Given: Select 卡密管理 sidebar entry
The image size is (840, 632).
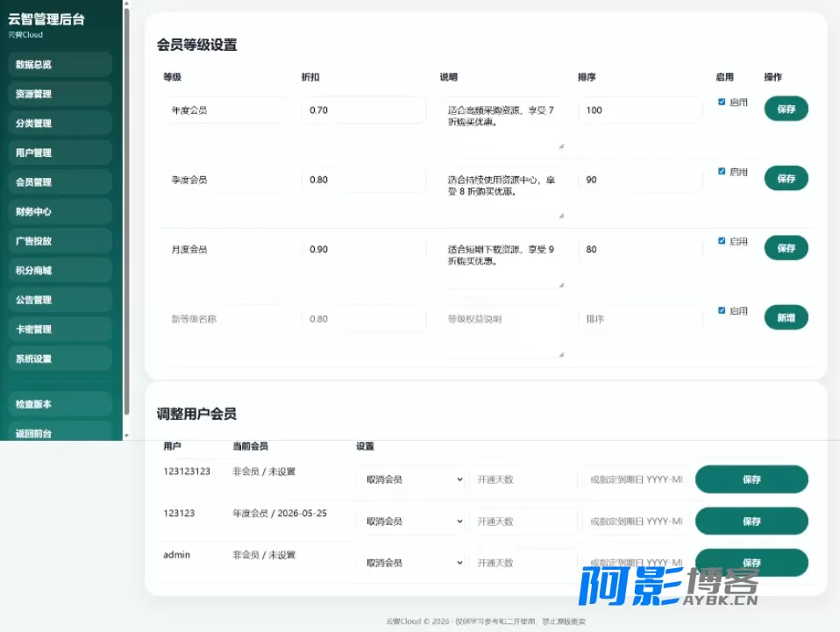Looking at the screenshot, I should (60, 330).
